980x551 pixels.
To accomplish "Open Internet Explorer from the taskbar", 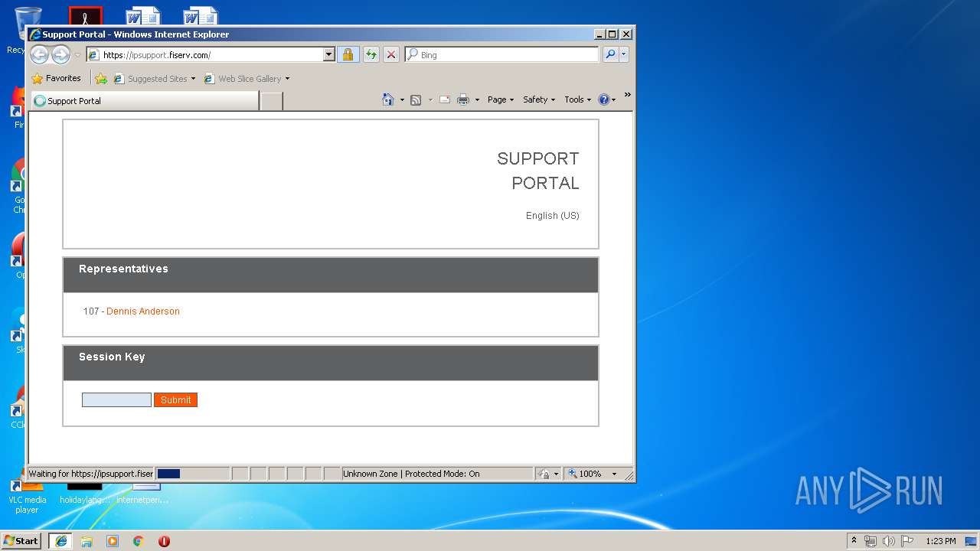I will pos(60,541).
